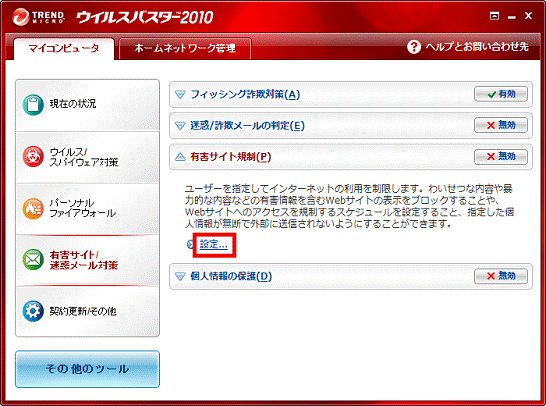The height and width of the screenshot is (406, 546).
Task: Minimize the ウイルスバスター2010 window
Action: point(512,16)
